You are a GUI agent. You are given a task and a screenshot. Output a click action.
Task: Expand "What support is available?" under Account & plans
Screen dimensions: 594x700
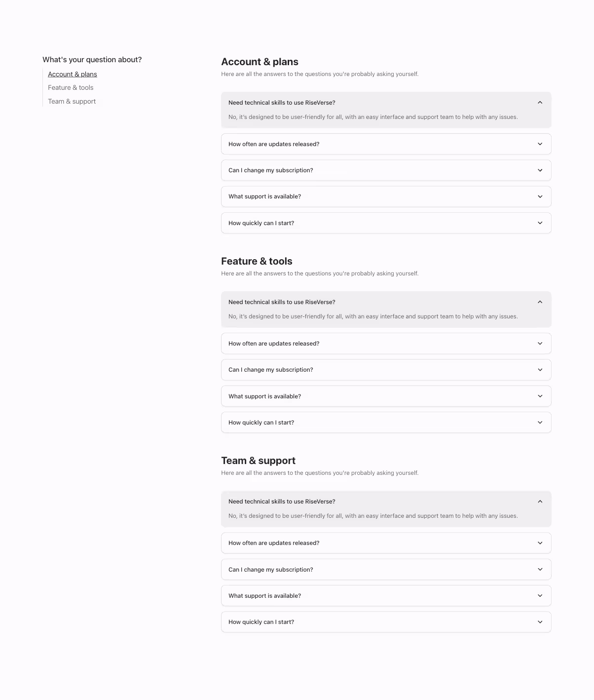pos(386,196)
